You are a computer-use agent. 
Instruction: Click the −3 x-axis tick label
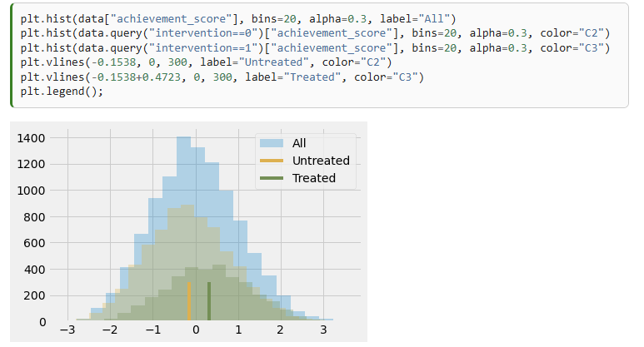[67, 330]
